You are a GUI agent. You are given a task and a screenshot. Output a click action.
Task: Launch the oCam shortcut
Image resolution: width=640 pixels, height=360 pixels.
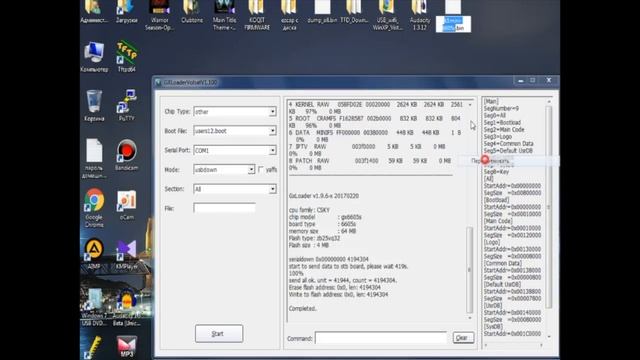(x=127, y=204)
